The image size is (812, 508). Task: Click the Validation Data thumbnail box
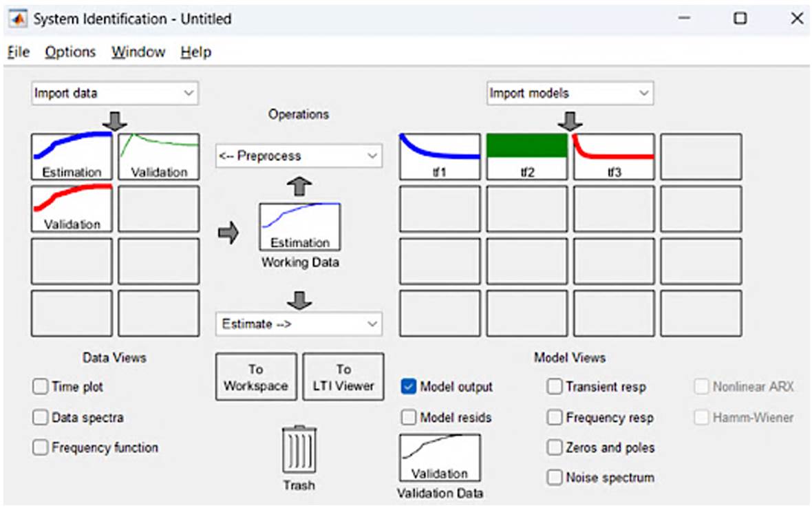point(440,458)
